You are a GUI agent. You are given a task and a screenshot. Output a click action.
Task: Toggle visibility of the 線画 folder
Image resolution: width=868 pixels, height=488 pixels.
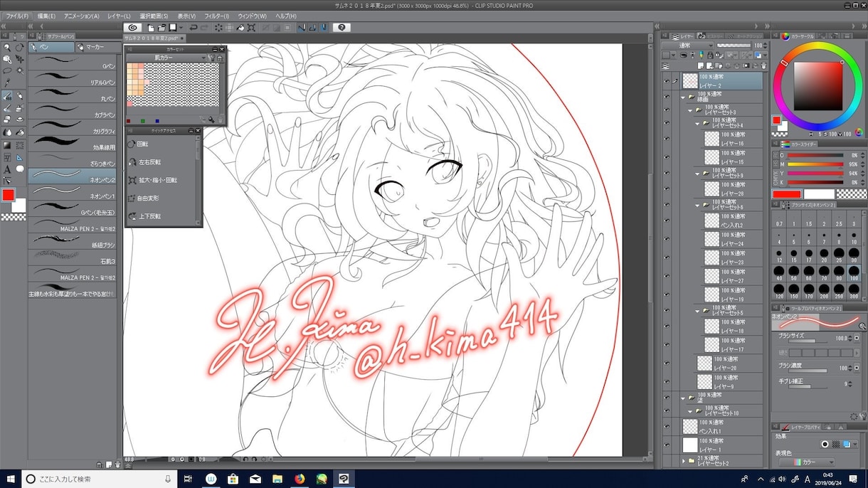click(x=667, y=97)
